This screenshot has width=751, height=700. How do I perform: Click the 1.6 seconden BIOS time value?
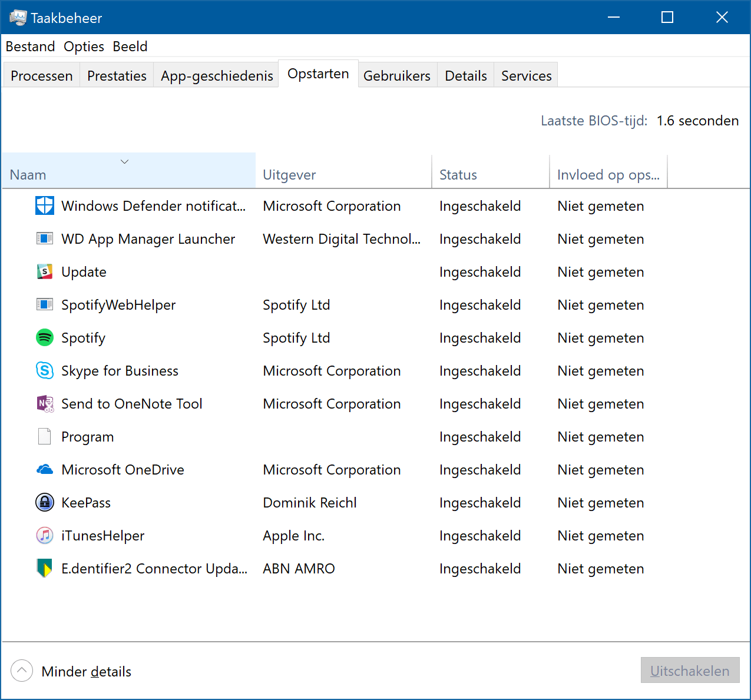pyautogui.click(x=697, y=121)
